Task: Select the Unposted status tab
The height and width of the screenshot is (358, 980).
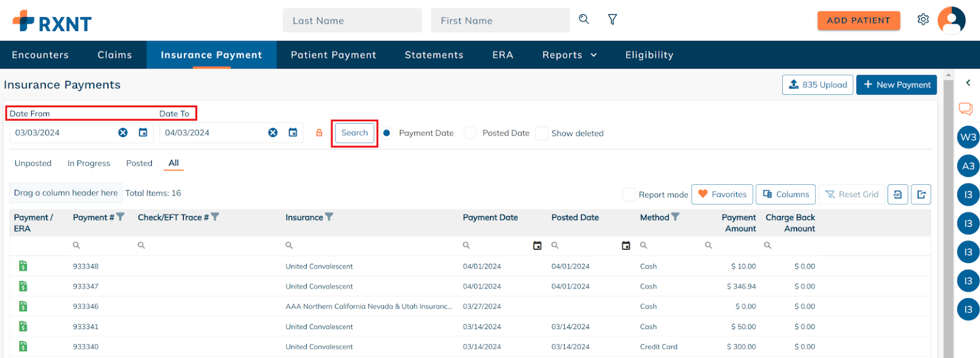Action: click(33, 163)
